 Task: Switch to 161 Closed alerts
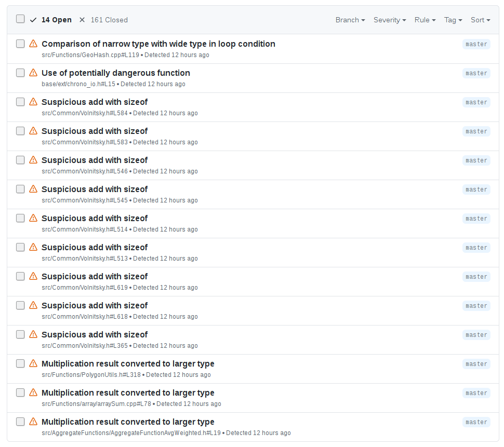[103, 20]
